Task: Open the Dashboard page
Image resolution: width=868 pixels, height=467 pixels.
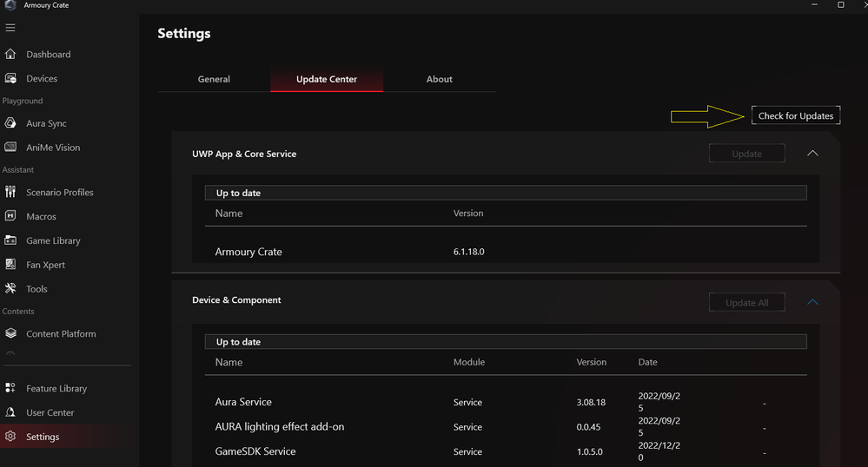Action: [48, 54]
